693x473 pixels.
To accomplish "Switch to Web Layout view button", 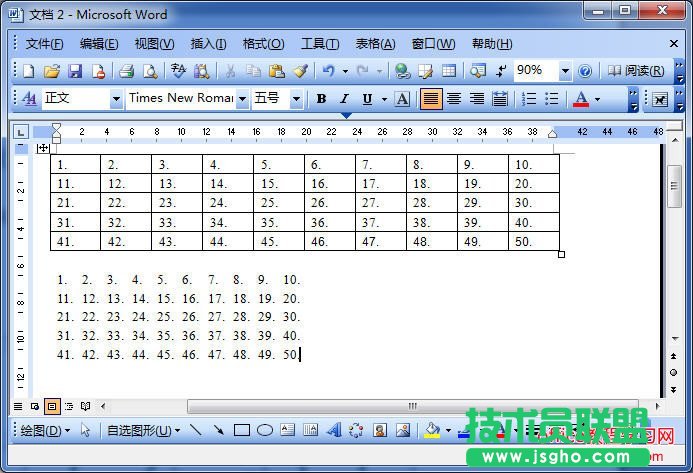I will click(34, 406).
